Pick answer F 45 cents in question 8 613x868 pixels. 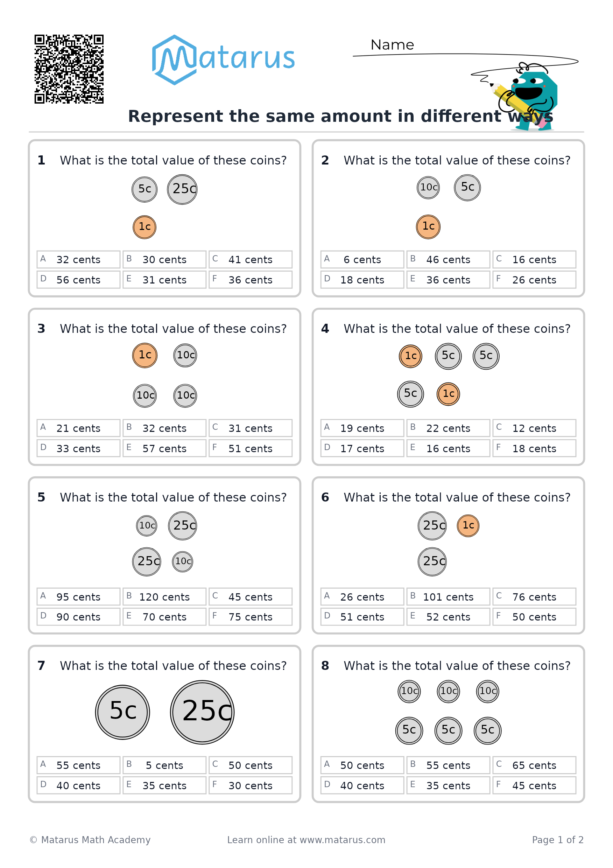(x=534, y=785)
